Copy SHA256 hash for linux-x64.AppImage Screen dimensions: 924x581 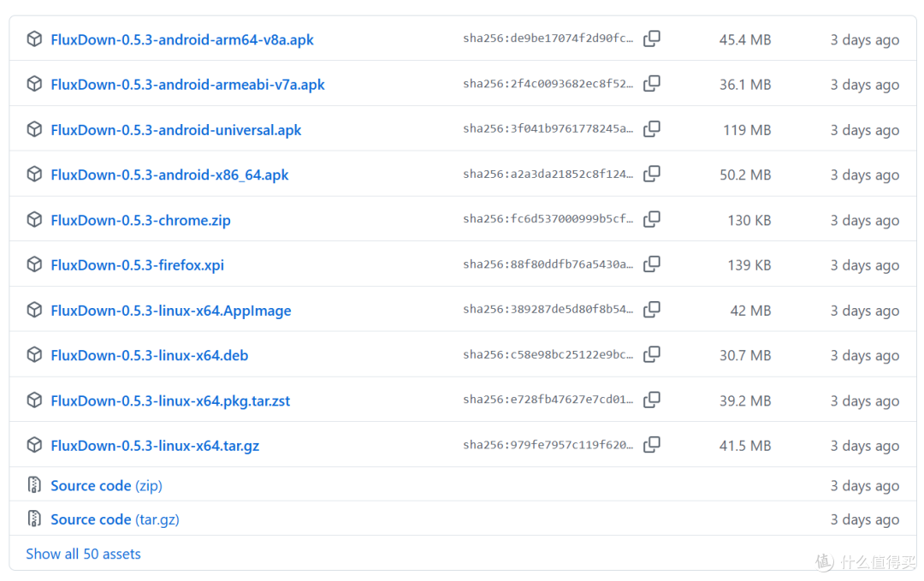652,310
